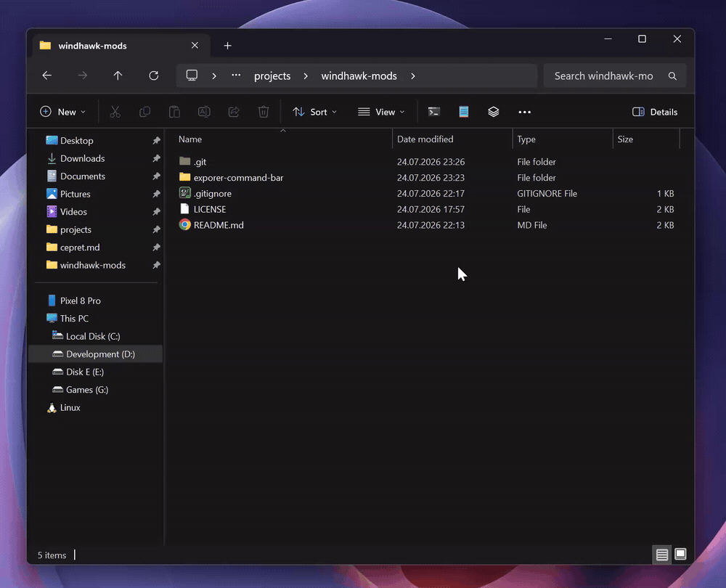This screenshot has width=726, height=588.
Task: Go back using the left arrow
Action: pyautogui.click(x=46, y=75)
